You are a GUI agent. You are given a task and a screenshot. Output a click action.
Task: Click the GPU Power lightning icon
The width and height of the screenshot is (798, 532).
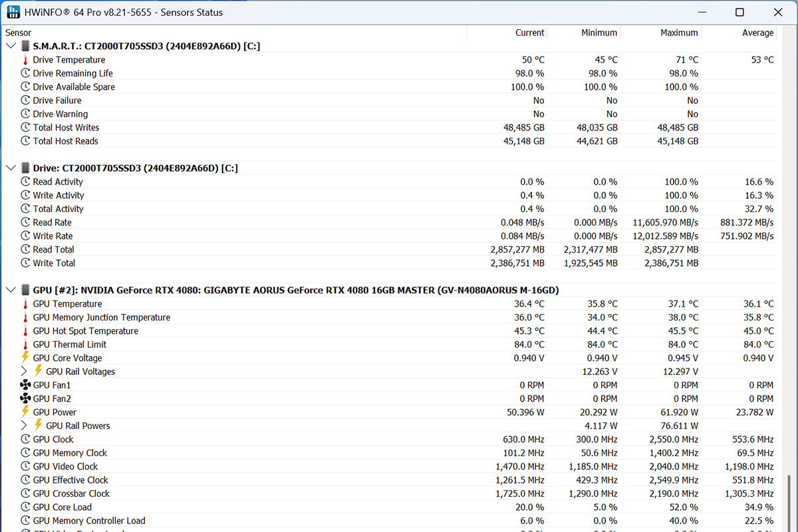(26, 412)
